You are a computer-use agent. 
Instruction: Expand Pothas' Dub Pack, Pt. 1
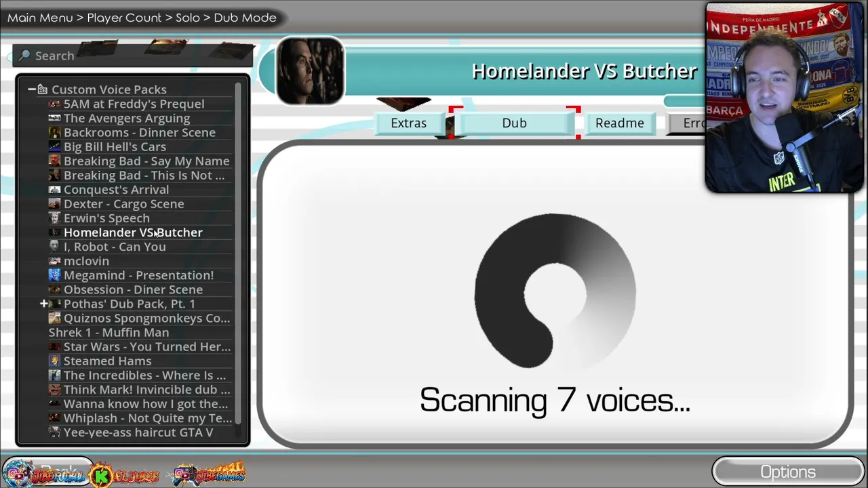click(x=44, y=304)
